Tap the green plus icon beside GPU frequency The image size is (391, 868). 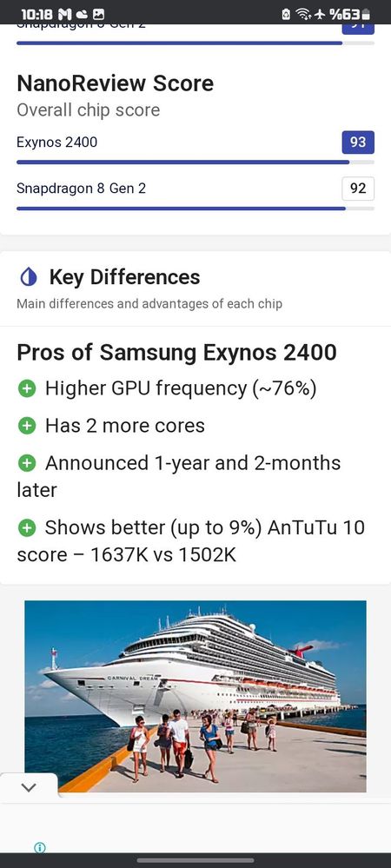pyautogui.click(x=27, y=388)
